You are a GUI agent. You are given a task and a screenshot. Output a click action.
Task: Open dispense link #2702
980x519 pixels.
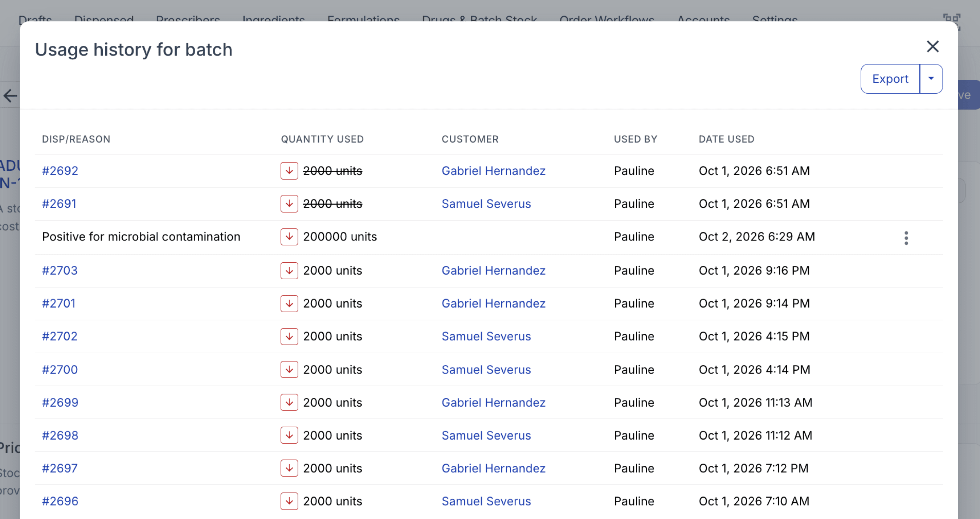(x=60, y=336)
